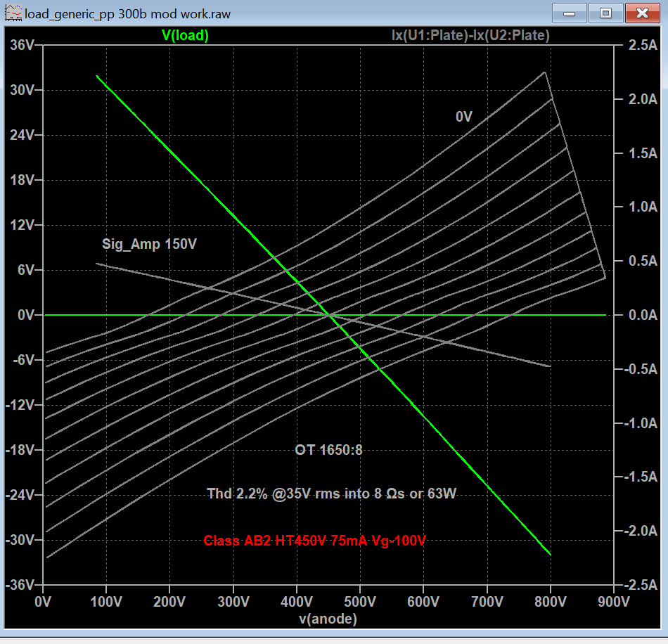Maximize the waveform window

[x=606, y=13]
